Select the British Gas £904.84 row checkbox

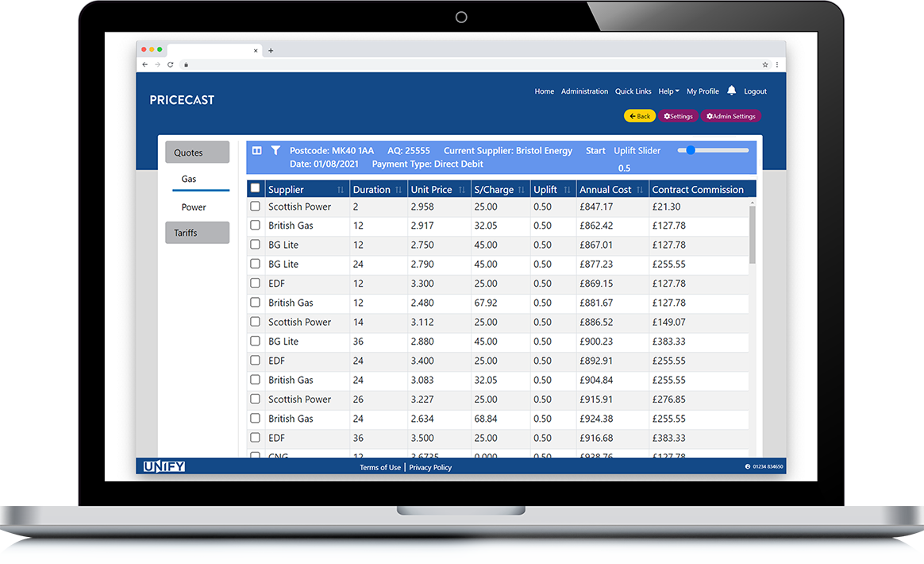(x=255, y=380)
